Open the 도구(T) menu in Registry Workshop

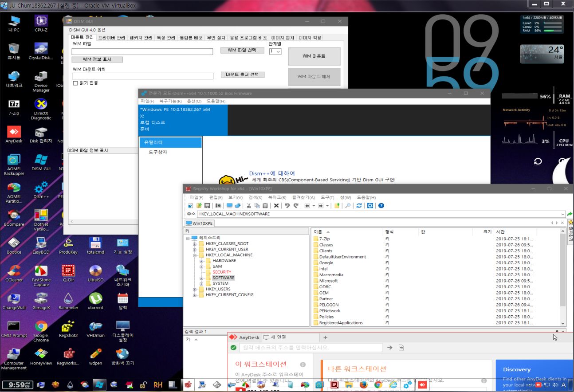pyautogui.click(x=327, y=197)
